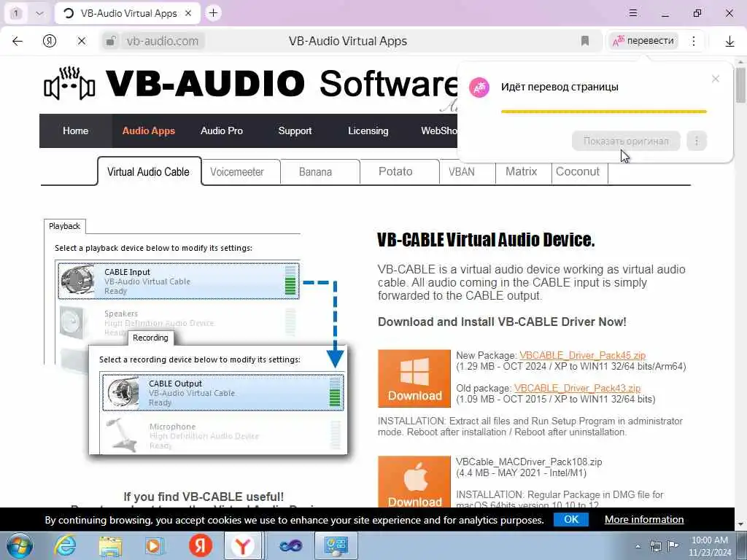This screenshot has width=747, height=560.
Task: Click the page vertical scrollbar thumb
Action: point(740,86)
